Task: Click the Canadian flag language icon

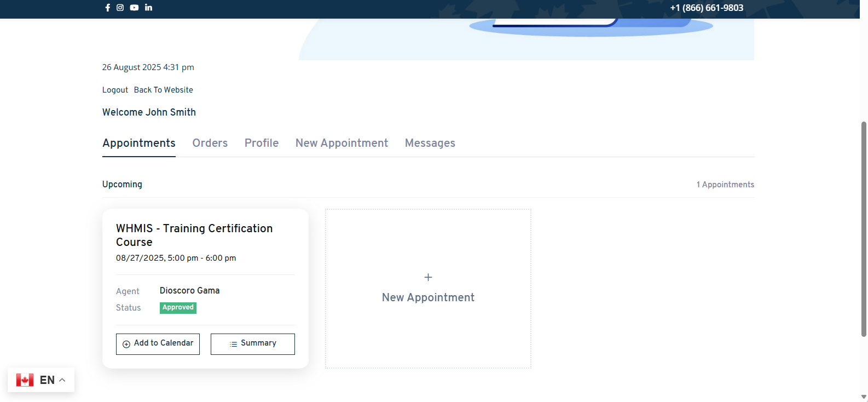Action: click(x=25, y=380)
